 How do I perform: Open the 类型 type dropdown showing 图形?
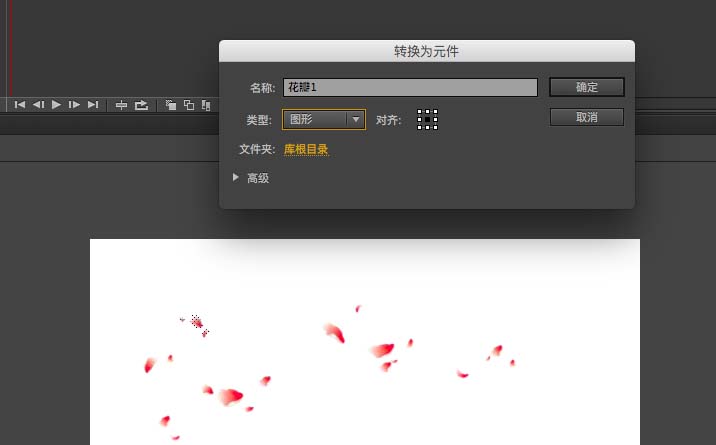tap(324, 120)
